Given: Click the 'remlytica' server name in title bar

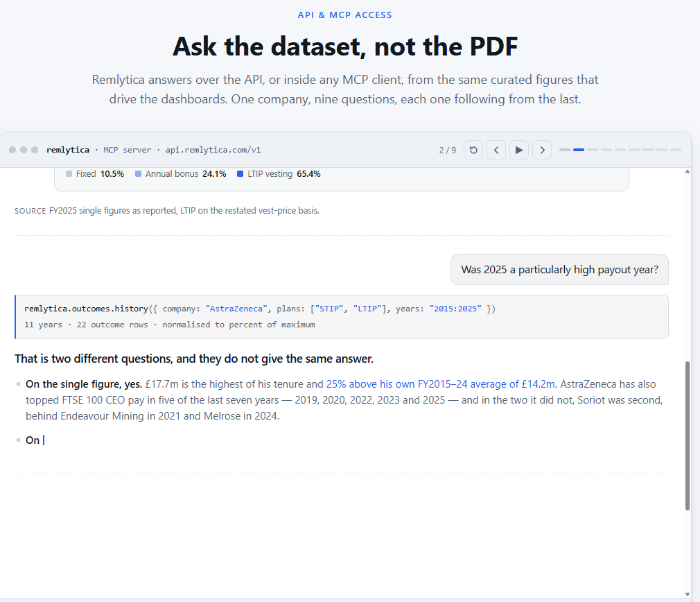Looking at the screenshot, I should [x=68, y=150].
